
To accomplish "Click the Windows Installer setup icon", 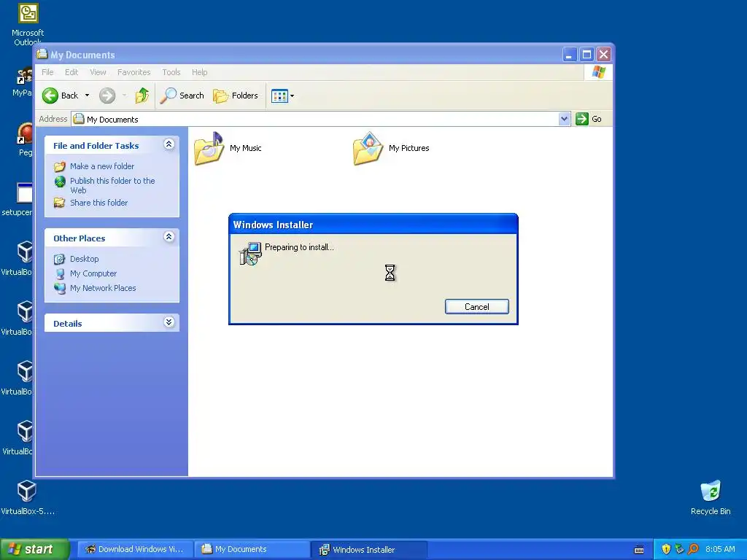I will [250, 254].
